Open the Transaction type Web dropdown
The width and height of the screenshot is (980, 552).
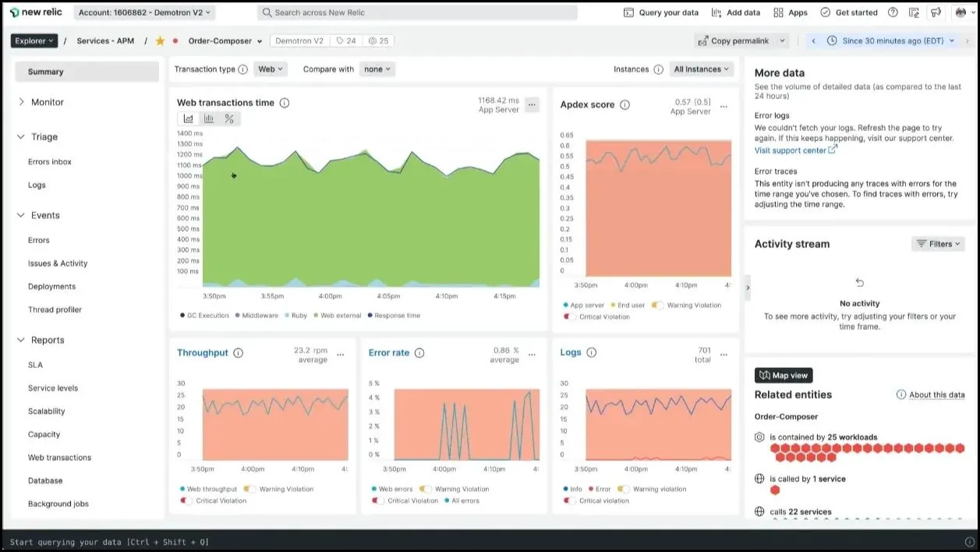(271, 69)
